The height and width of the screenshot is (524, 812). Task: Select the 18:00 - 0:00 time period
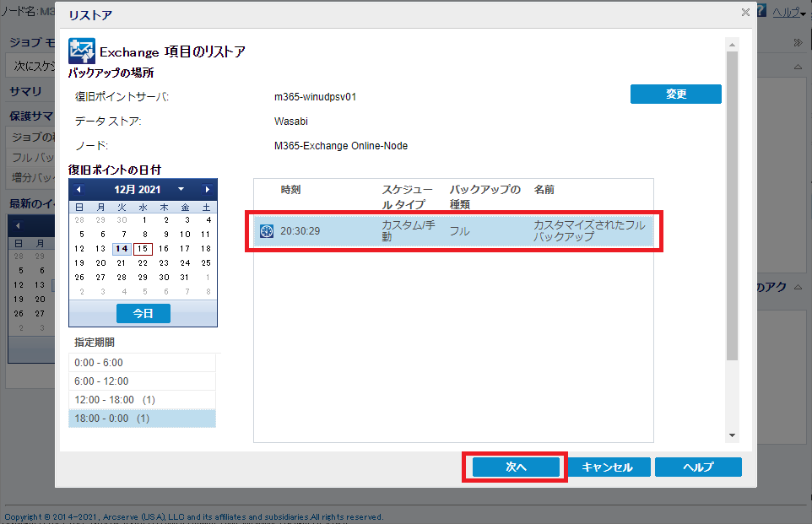point(142,418)
